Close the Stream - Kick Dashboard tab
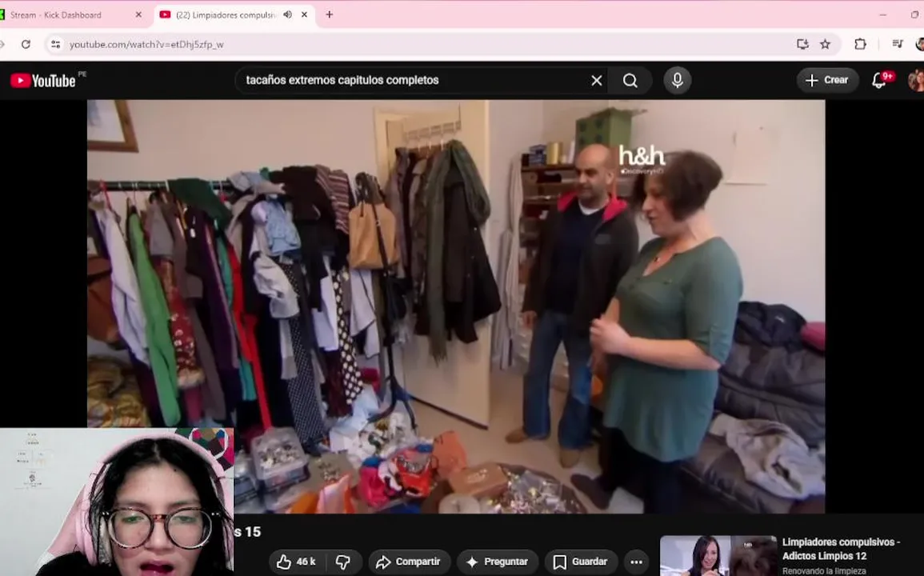The height and width of the screenshot is (576, 924). coord(138,14)
